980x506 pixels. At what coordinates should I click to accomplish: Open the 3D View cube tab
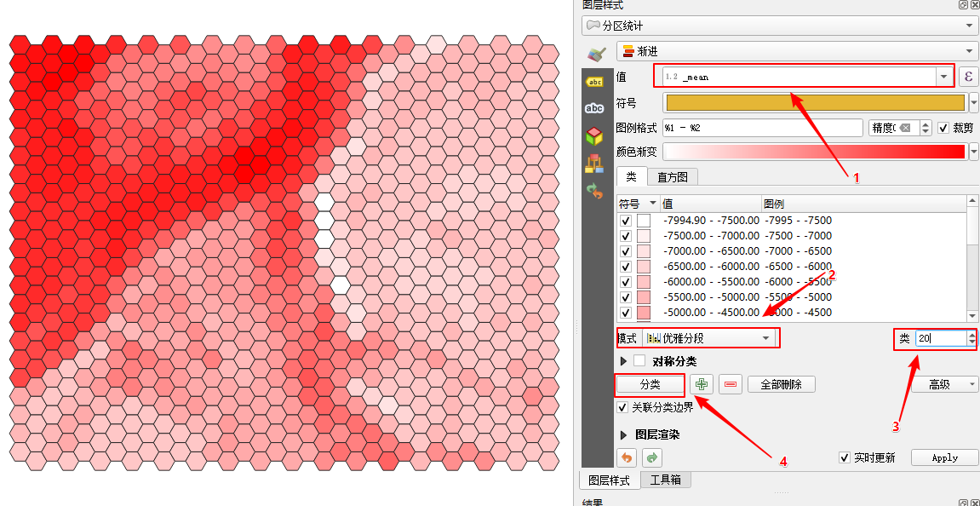(x=594, y=135)
